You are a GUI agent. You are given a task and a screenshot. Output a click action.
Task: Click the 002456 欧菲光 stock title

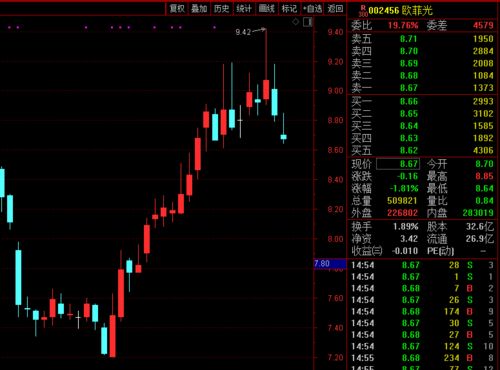point(400,11)
